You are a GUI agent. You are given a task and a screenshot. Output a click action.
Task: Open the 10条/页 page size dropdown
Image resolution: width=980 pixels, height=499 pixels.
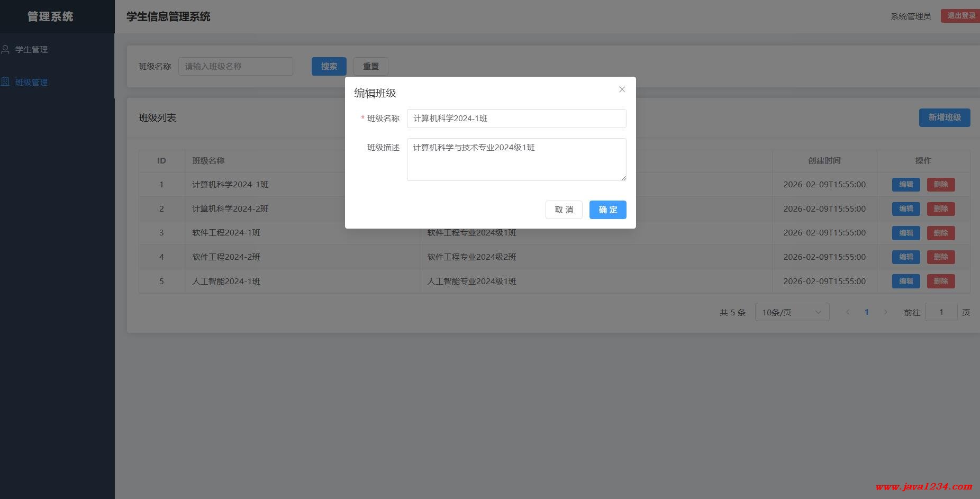792,312
